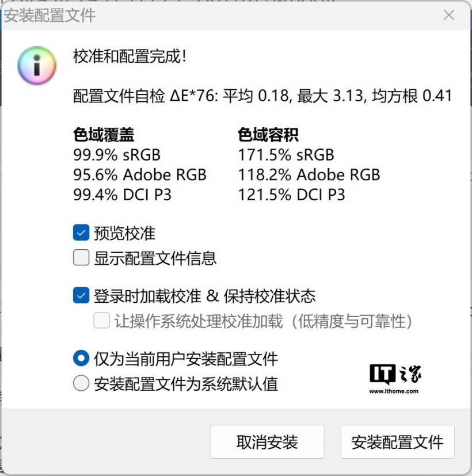Select 仅为当前用户安装配置文件 radio option
This screenshot has height=476, width=472.
point(81,358)
